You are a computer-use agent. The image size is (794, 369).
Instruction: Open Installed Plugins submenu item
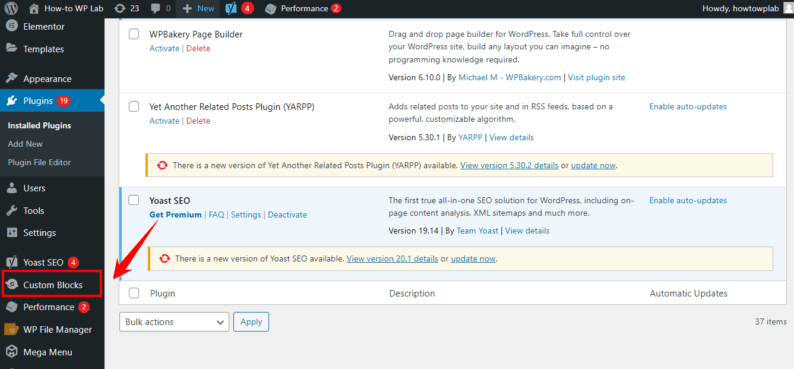pos(39,126)
